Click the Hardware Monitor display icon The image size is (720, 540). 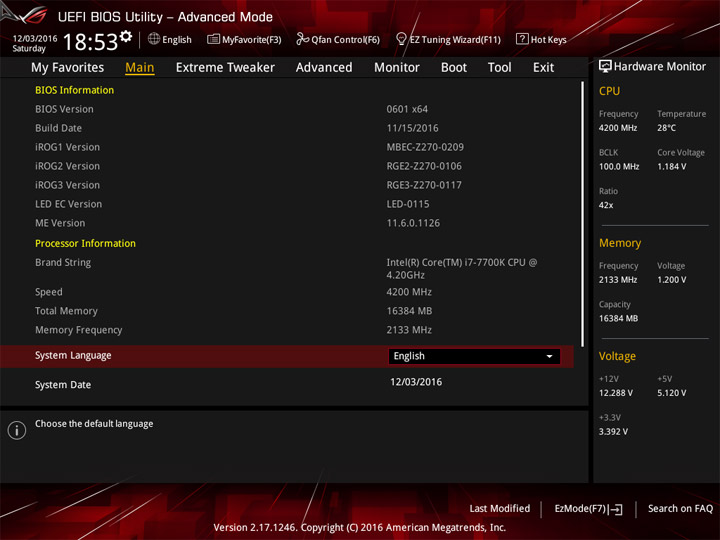605,67
